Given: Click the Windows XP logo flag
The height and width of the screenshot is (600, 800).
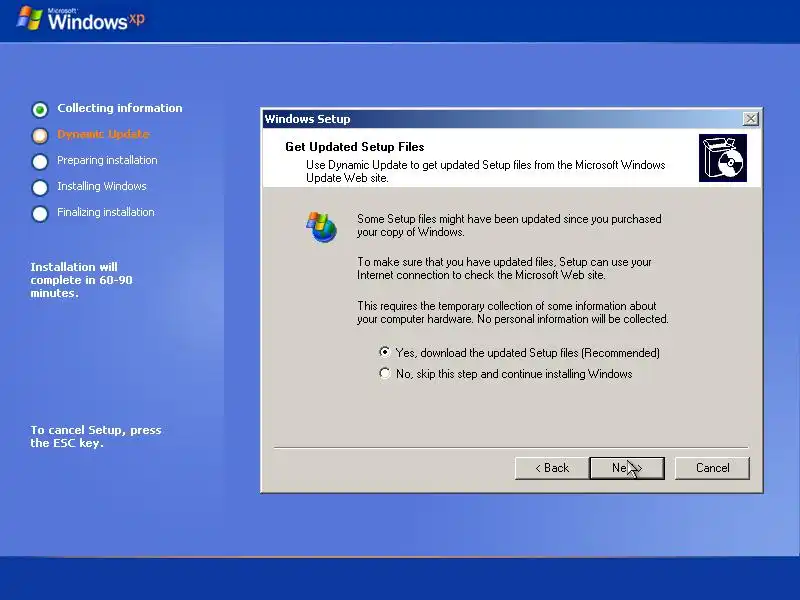Looking at the screenshot, I should point(29,18).
